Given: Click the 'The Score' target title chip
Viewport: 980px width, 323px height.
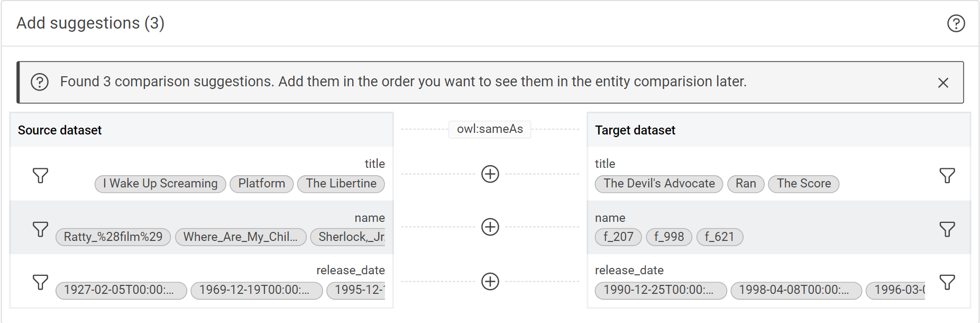Looking at the screenshot, I should point(803,184).
